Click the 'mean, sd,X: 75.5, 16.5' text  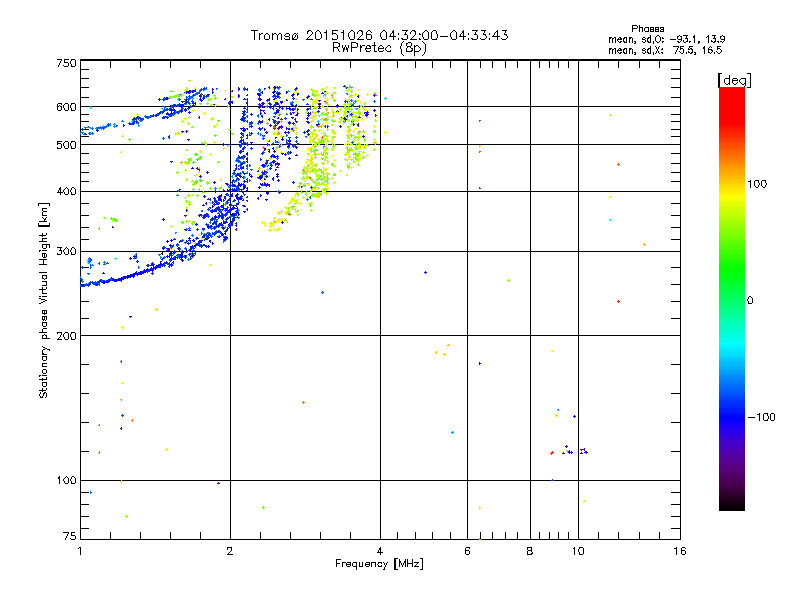click(x=665, y=50)
